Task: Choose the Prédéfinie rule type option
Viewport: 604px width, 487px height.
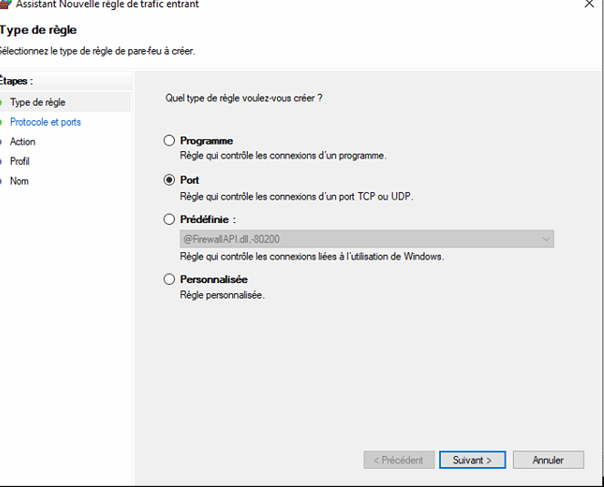Action: pos(169,220)
